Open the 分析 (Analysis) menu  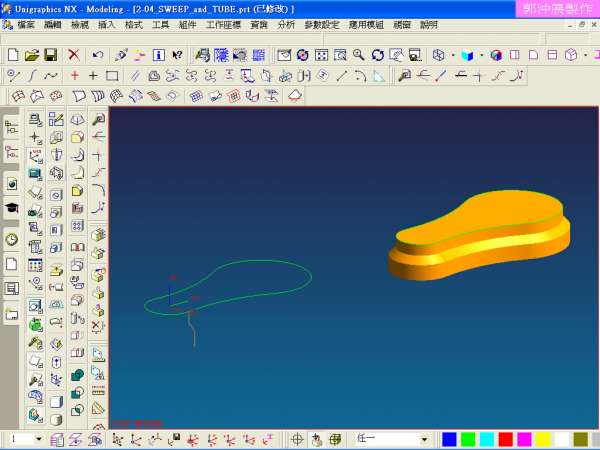[x=286, y=24]
